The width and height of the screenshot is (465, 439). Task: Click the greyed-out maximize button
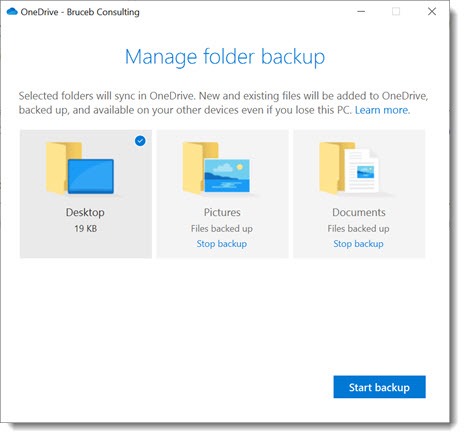click(x=396, y=12)
